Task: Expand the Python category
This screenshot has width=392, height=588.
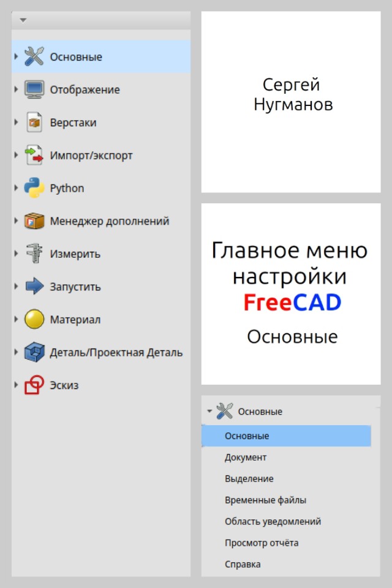Action: 16,188
